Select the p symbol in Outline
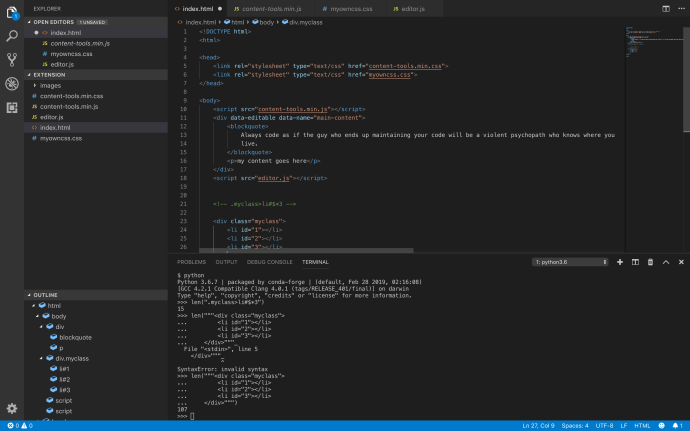Image resolution: width=690 pixels, height=431 pixels. tap(61, 348)
